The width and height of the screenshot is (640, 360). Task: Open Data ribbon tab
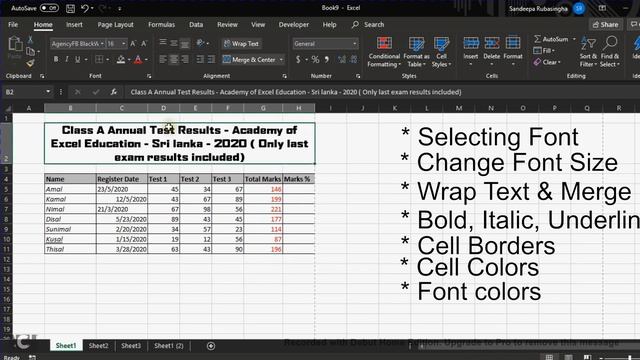196,24
